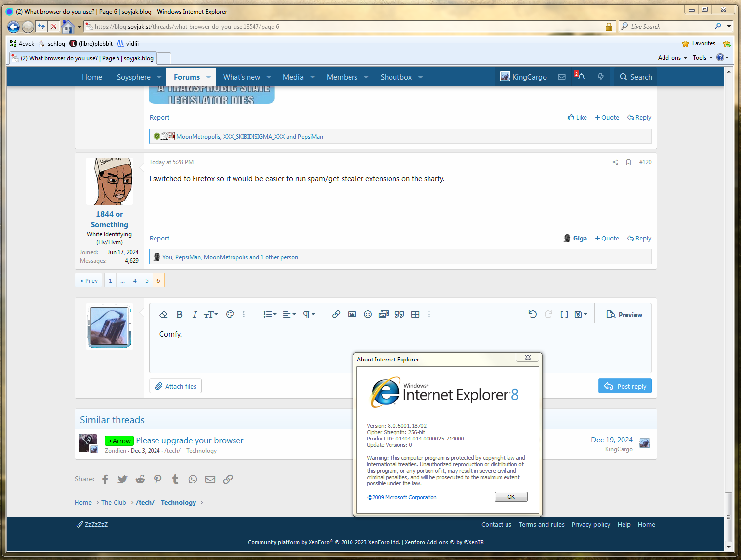Share thread on Facebook icon
Screen dimensions: 741x560
coord(105,479)
